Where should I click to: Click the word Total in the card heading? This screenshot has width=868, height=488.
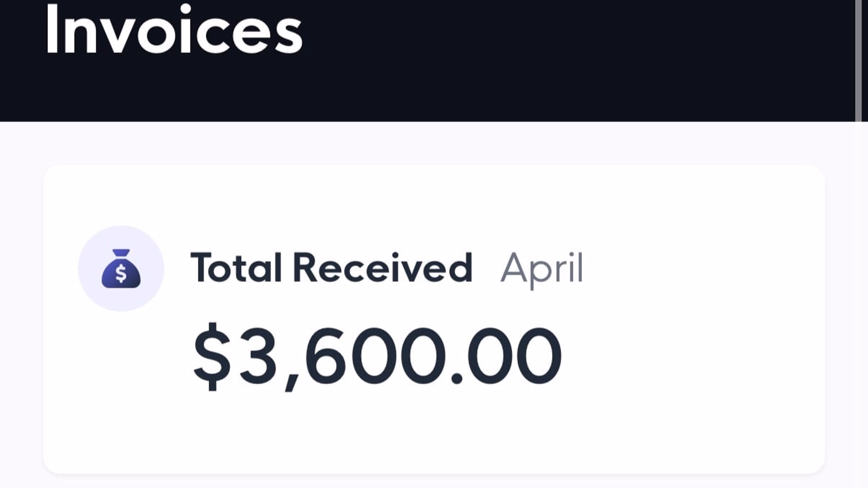click(x=236, y=268)
